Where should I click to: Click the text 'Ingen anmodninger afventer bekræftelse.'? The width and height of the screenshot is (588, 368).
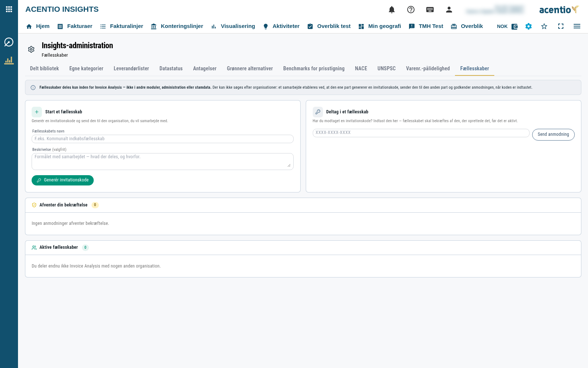[70, 223]
